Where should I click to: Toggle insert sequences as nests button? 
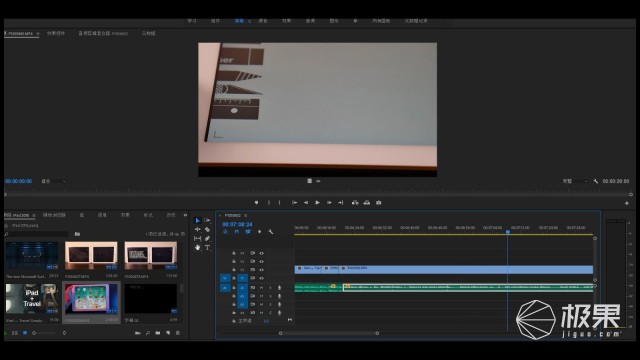tap(225, 232)
